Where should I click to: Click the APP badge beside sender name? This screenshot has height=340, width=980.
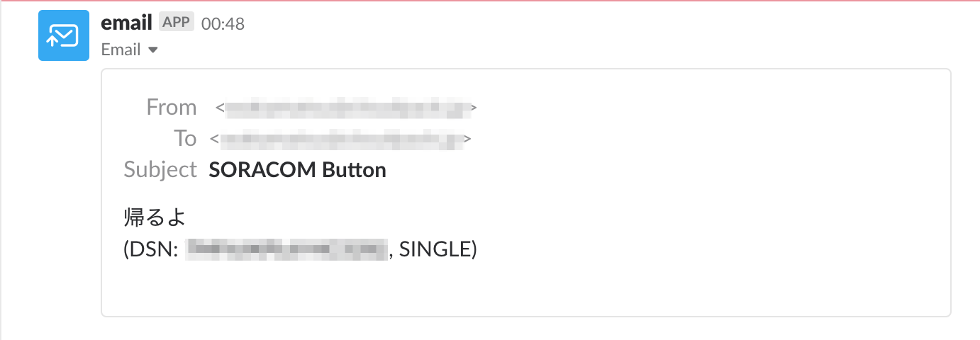(176, 23)
